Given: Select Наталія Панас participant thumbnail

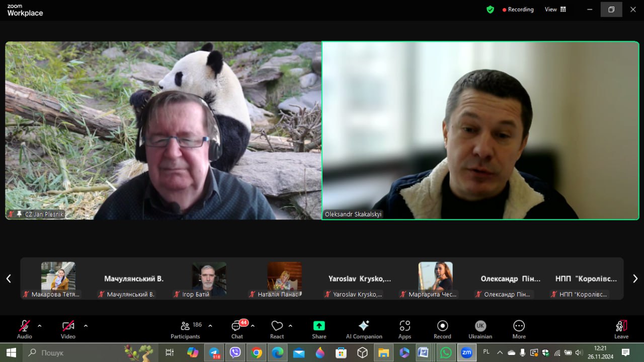Looking at the screenshot, I should pos(284,279).
